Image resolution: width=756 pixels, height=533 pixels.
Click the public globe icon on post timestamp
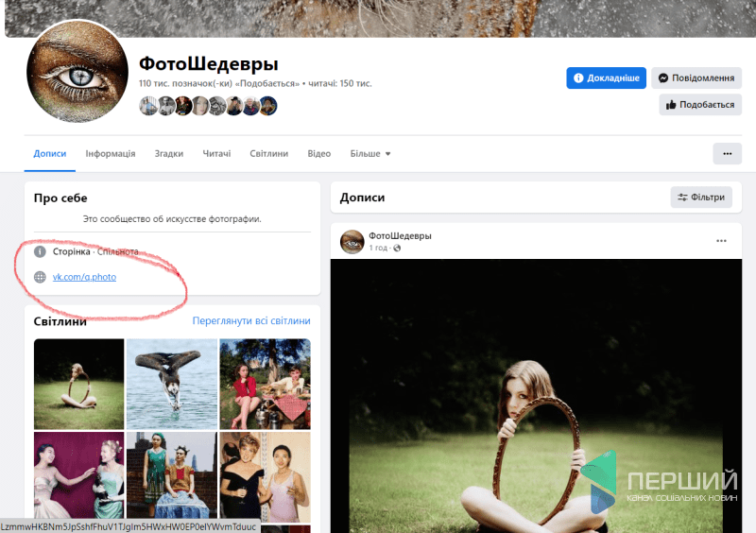tap(397, 248)
